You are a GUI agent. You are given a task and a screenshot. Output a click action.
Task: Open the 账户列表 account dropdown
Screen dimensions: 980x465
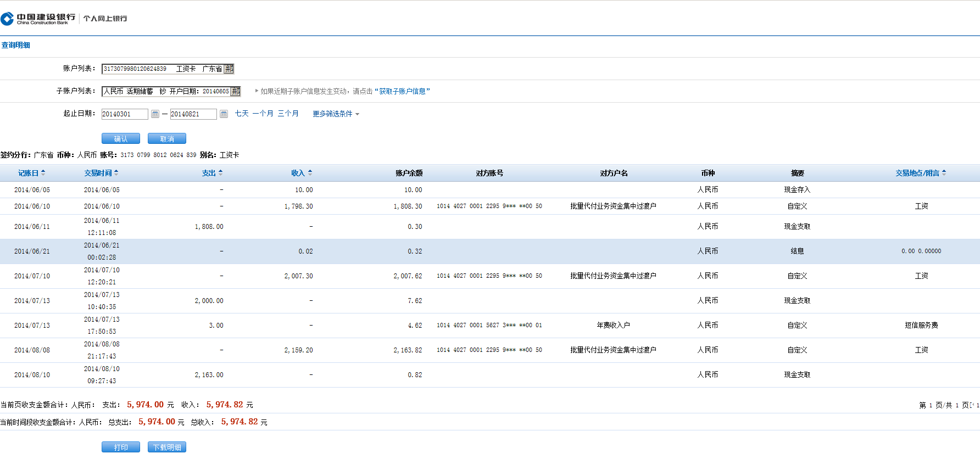[229, 69]
